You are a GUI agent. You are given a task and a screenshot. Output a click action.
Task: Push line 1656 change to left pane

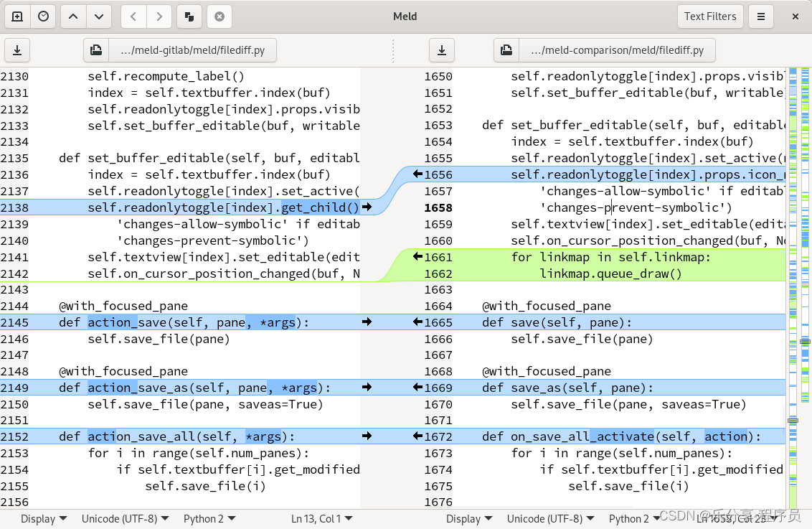(418, 174)
